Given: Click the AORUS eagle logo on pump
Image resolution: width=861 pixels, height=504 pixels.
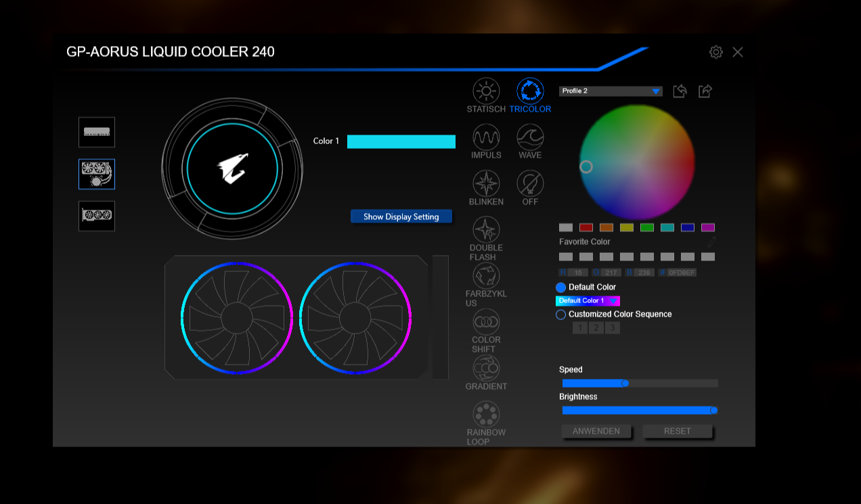Looking at the screenshot, I should coord(232,168).
